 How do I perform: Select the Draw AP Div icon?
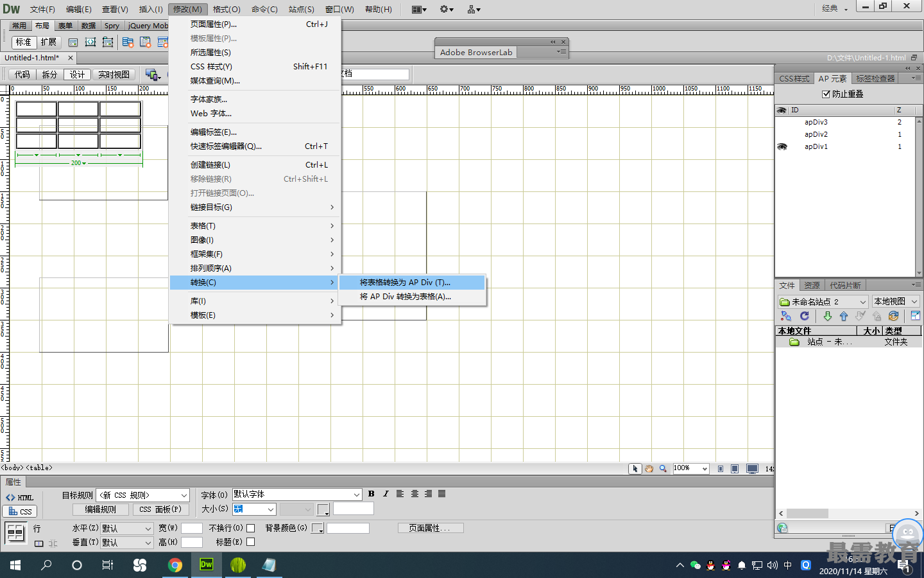click(x=108, y=42)
